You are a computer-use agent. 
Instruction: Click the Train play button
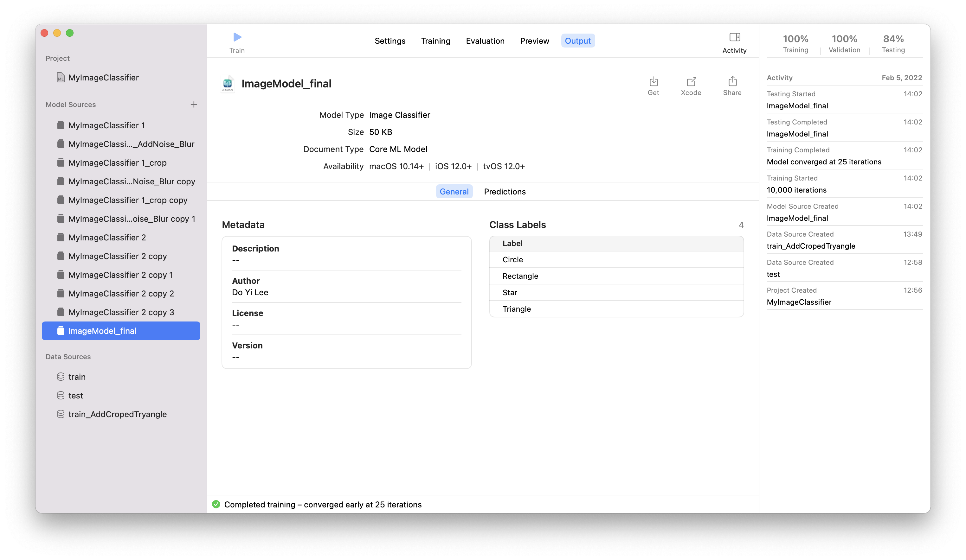[x=237, y=37]
